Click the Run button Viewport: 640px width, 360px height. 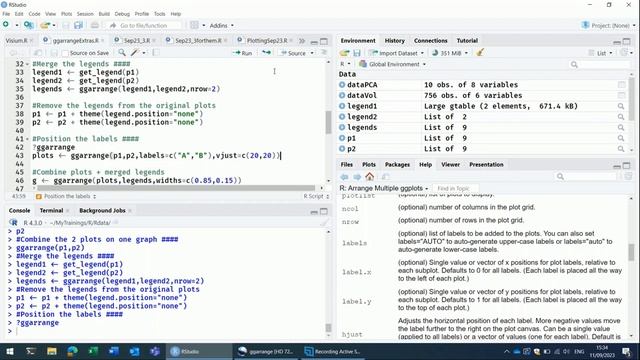click(243, 53)
